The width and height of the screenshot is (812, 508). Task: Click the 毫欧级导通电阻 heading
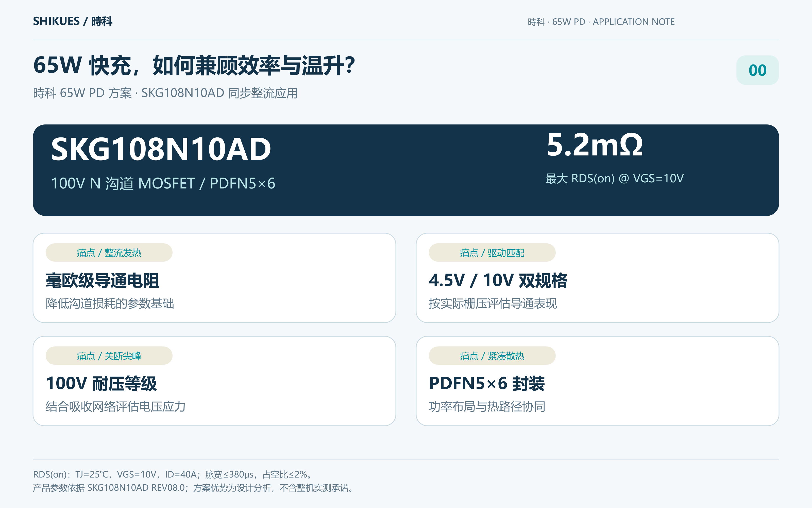point(102,280)
